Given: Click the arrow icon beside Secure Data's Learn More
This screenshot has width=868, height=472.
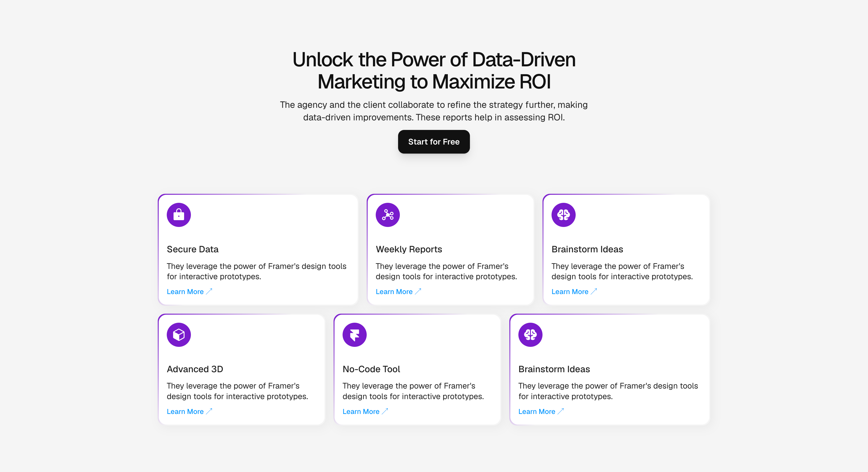Looking at the screenshot, I should 209,291.
